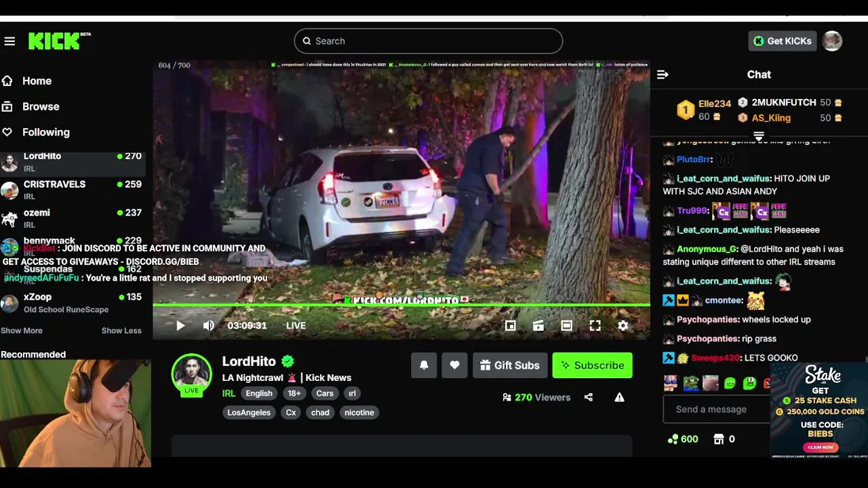Collapse the list with Show Less
This screenshot has height=488, width=868.
121,331
